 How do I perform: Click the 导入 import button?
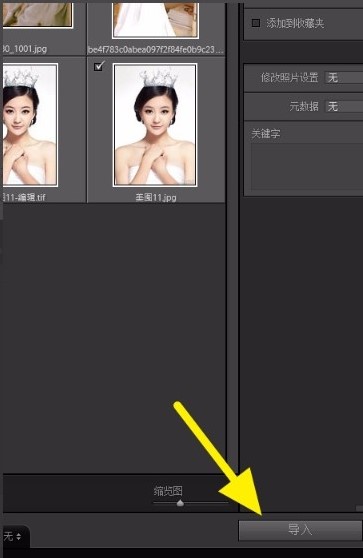300,530
